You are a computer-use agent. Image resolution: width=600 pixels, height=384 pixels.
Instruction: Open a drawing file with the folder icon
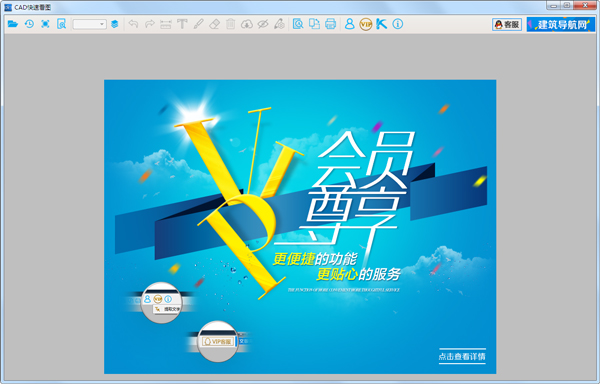13,24
